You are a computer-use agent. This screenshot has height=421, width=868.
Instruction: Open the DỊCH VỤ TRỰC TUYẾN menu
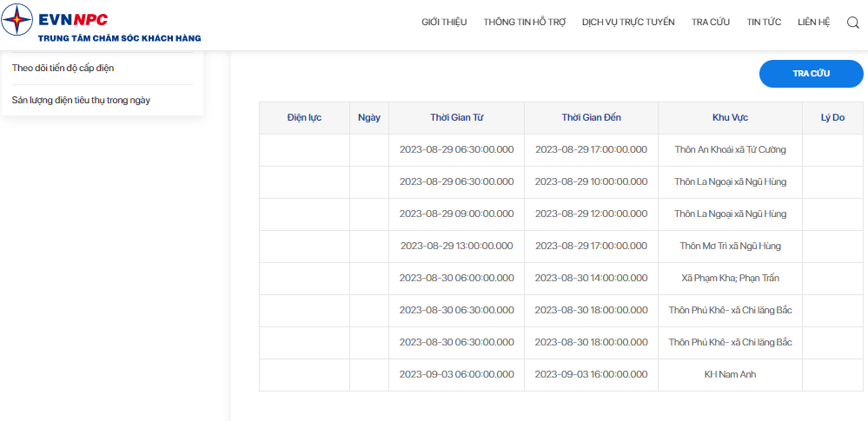(628, 22)
